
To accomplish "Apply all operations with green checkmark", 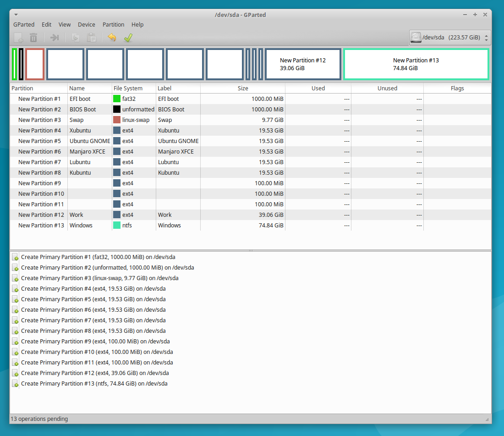I will point(128,38).
